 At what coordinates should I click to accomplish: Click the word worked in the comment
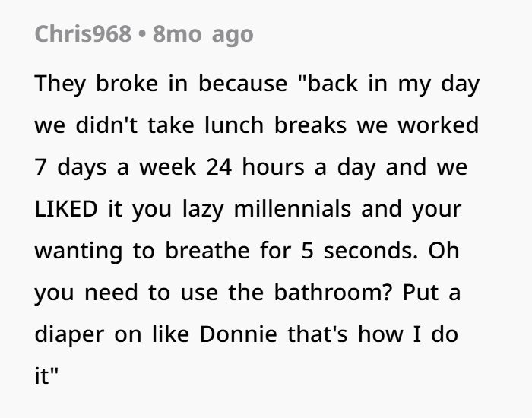click(x=438, y=125)
